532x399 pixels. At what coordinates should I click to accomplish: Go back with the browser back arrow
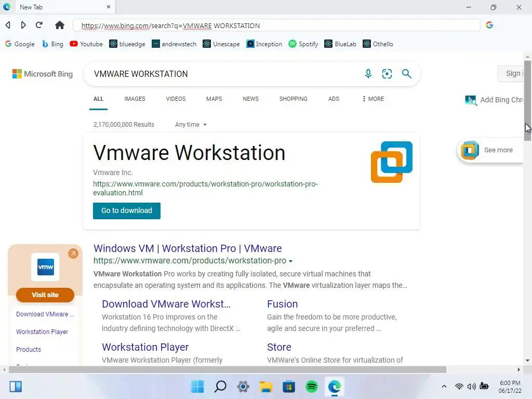8,25
